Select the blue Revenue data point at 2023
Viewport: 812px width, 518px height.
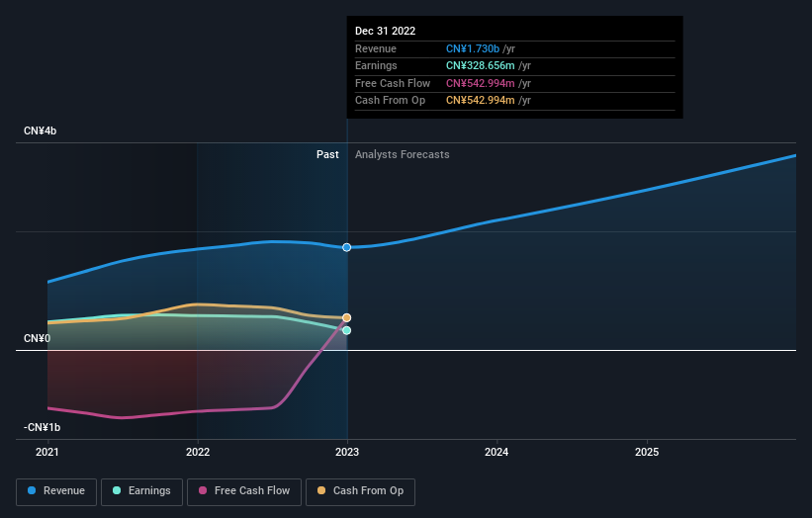[x=347, y=247]
